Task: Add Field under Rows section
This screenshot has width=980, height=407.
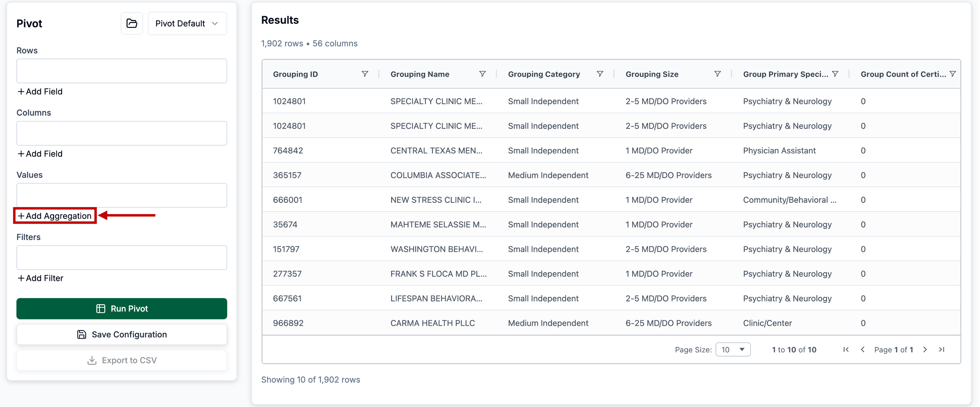Action: coord(40,92)
